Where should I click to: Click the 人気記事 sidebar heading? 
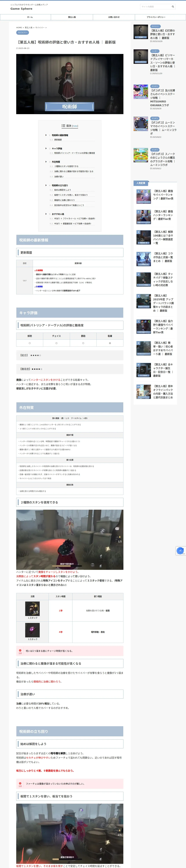[x=141, y=183]
